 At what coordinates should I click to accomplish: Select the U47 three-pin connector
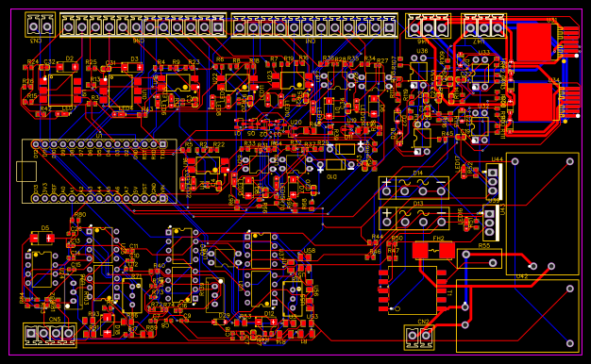coord(484,25)
